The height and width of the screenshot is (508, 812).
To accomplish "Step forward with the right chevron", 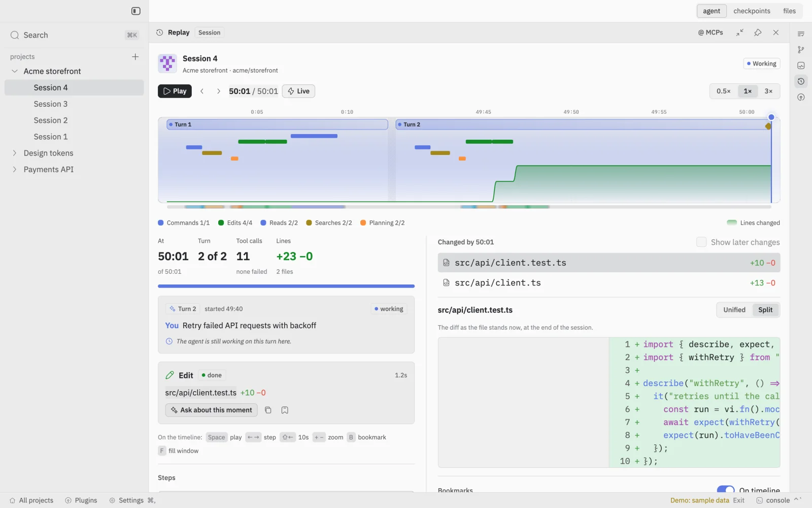I will coord(218,91).
